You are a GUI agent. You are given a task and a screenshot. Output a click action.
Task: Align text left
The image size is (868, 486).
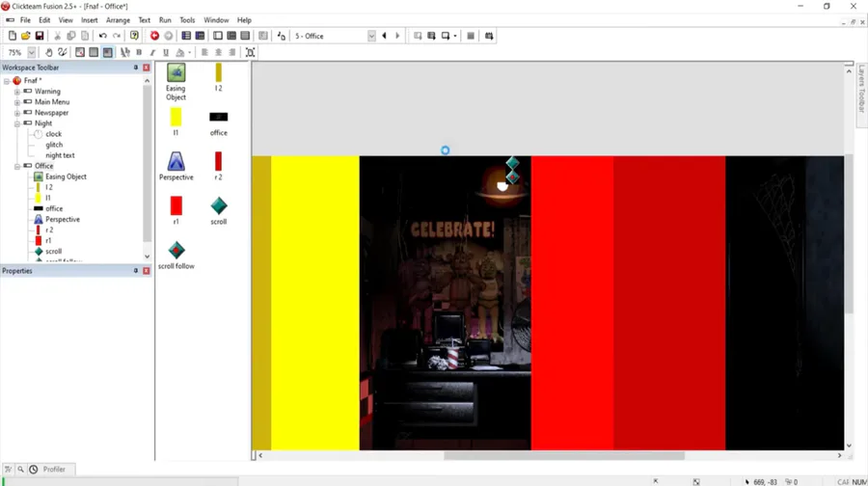[204, 53]
